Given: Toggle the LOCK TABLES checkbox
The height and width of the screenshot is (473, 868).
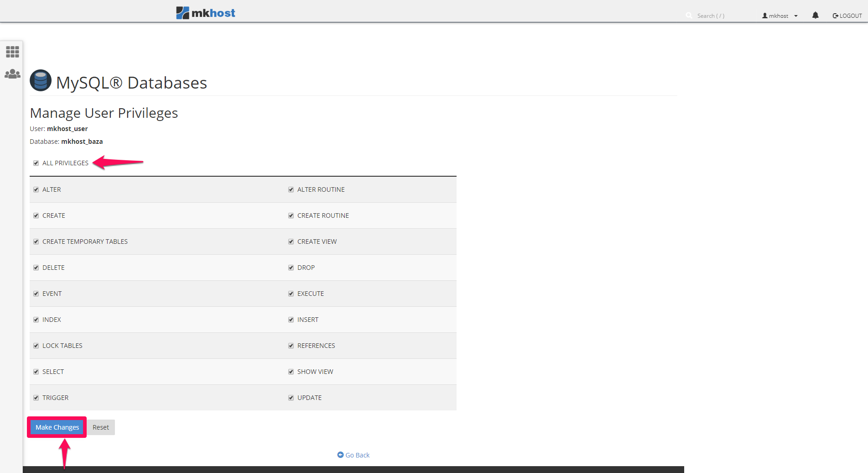Looking at the screenshot, I should (x=36, y=346).
